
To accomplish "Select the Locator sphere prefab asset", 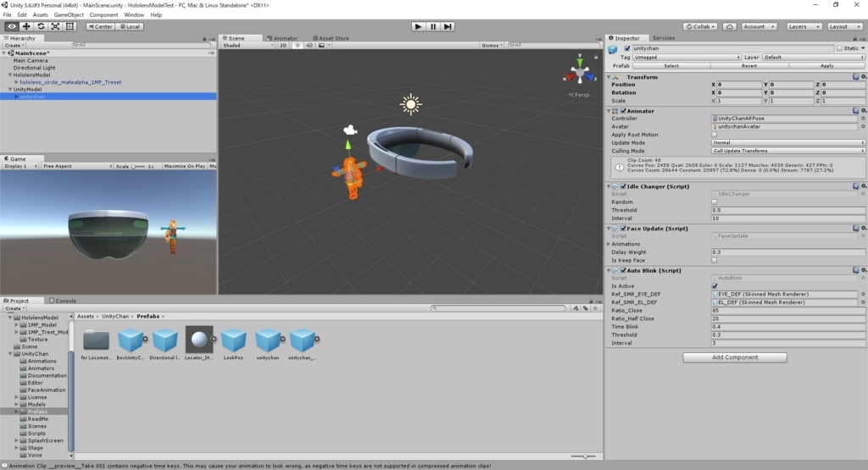I will (198, 344).
